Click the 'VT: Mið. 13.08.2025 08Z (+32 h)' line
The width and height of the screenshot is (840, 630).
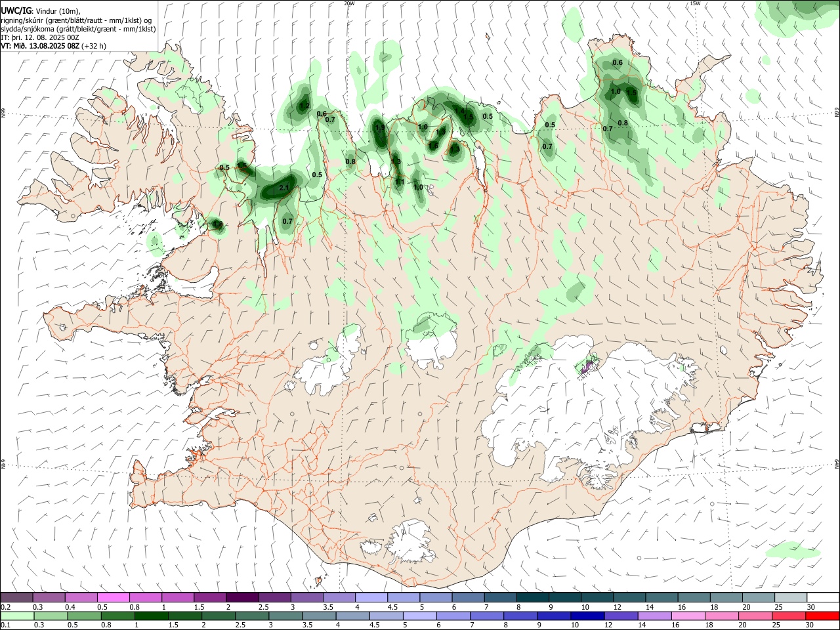click(x=53, y=46)
